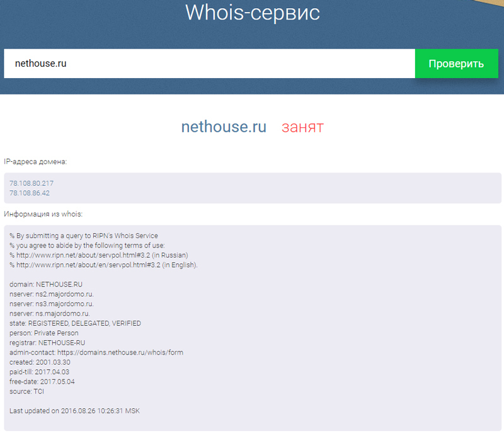Image resolution: width=504 pixels, height=434 pixels.
Task: Click the ripn.net en/servpol.html (in English) line
Action: [x=103, y=265]
